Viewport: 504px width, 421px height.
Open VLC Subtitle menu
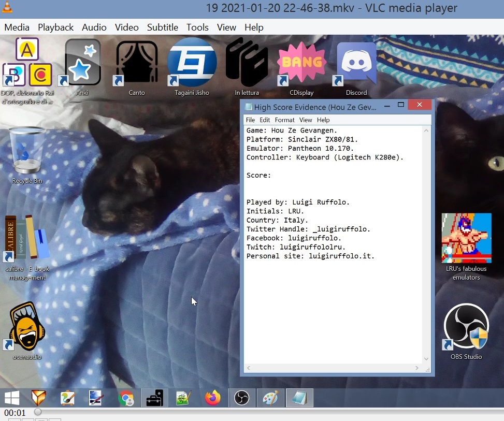click(x=162, y=27)
